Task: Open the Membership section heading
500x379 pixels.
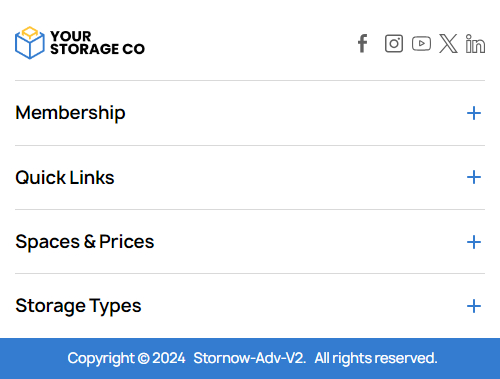Action: pyautogui.click(x=70, y=113)
